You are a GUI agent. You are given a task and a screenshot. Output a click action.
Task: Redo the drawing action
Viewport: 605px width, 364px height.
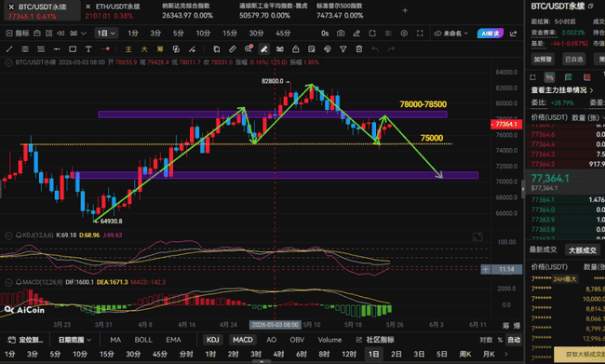(x=391, y=49)
